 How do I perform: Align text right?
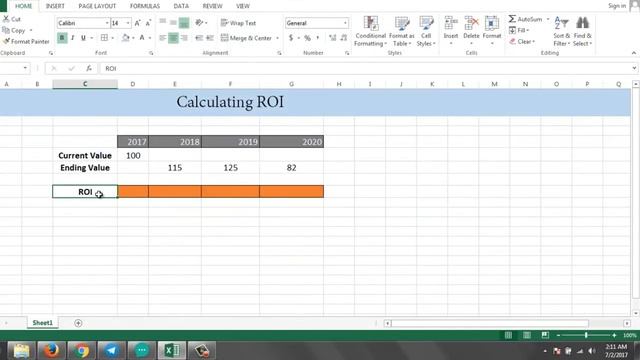[184, 38]
